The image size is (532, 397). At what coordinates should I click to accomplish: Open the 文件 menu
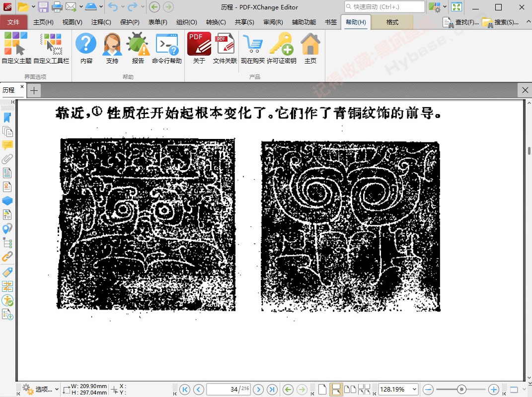click(x=13, y=22)
